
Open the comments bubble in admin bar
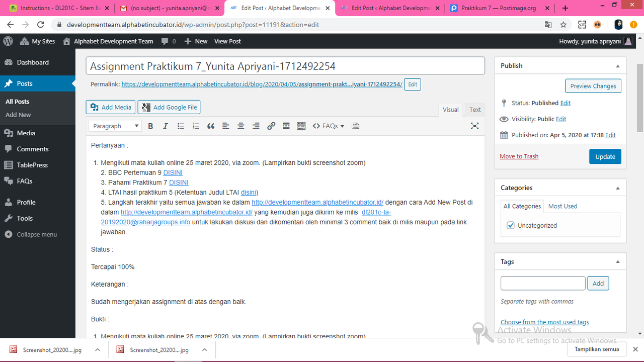169,41
